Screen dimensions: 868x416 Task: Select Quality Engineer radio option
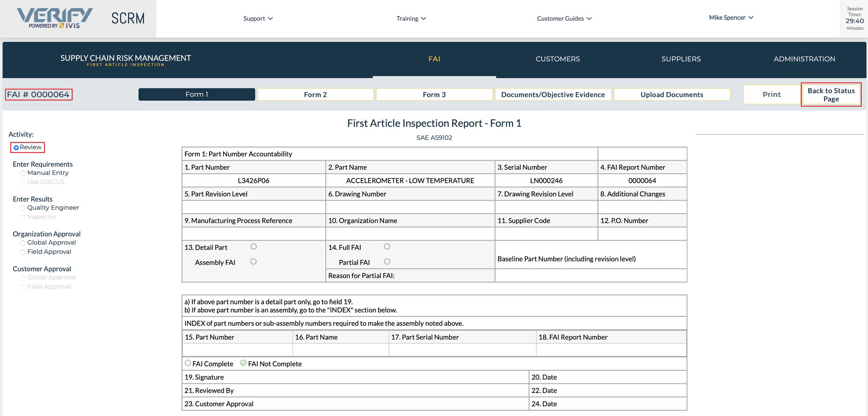tap(23, 208)
